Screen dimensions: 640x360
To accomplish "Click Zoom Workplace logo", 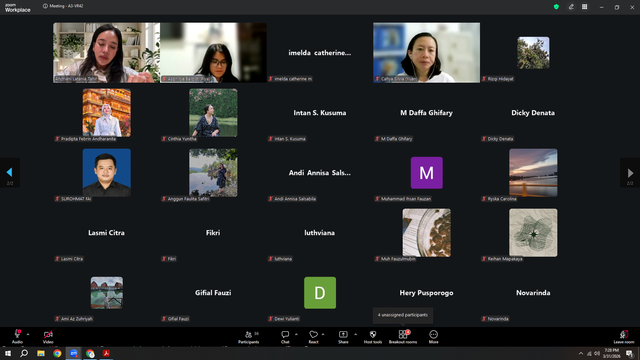I will pos(18,8).
